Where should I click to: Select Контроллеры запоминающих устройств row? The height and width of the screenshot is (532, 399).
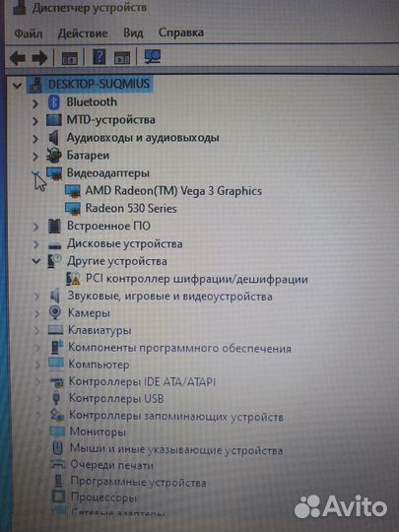176,417
